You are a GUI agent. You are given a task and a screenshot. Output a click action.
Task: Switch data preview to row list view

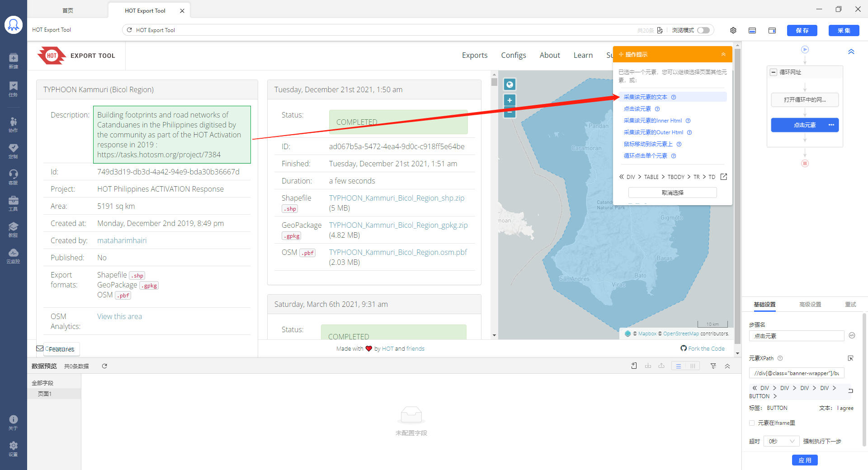coord(679,366)
